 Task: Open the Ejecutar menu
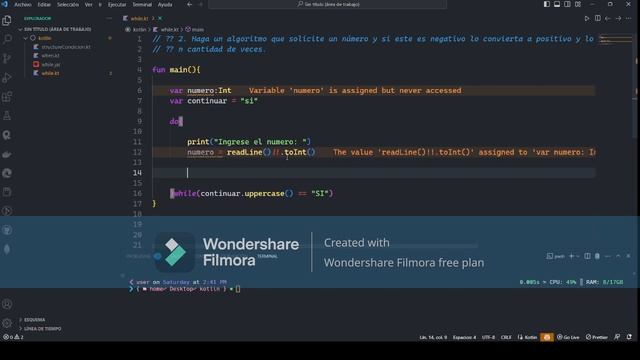pos(117,4)
